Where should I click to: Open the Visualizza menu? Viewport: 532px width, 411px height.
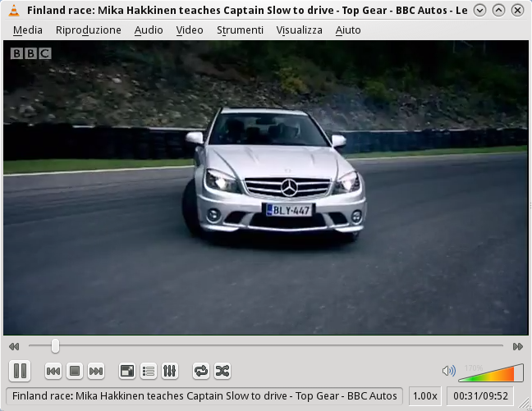pyautogui.click(x=299, y=30)
